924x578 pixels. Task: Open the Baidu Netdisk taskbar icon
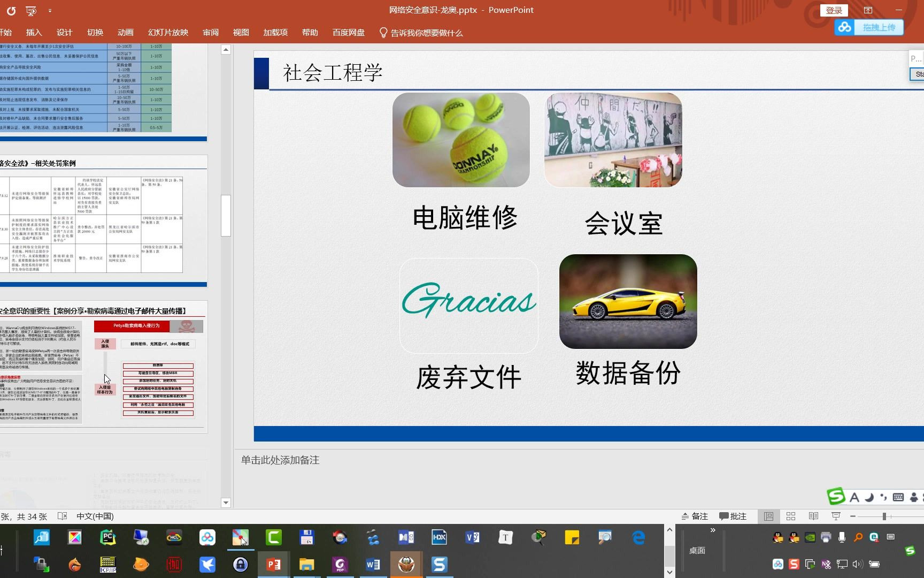pyautogui.click(x=207, y=537)
